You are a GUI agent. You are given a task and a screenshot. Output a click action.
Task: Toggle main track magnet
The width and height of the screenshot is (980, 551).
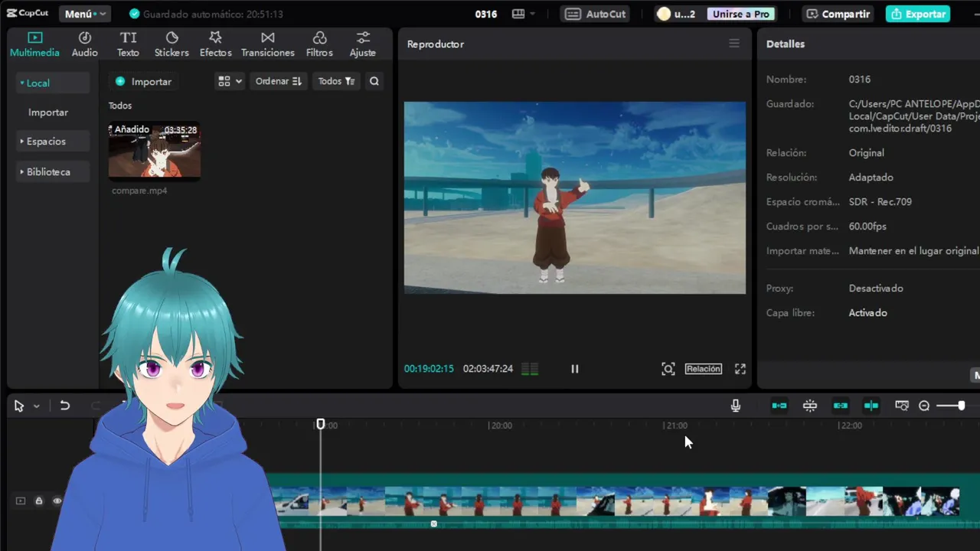tap(779, 406)
